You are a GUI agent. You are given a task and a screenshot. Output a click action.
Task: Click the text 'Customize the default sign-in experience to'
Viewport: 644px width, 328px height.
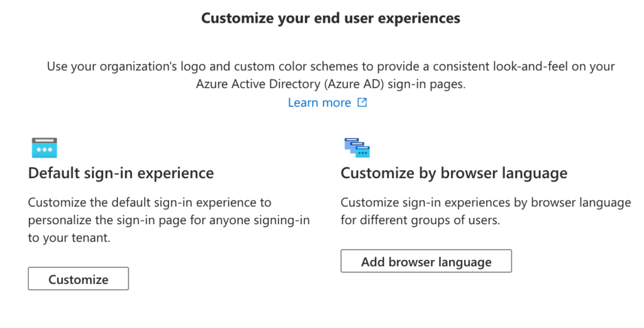150,203
